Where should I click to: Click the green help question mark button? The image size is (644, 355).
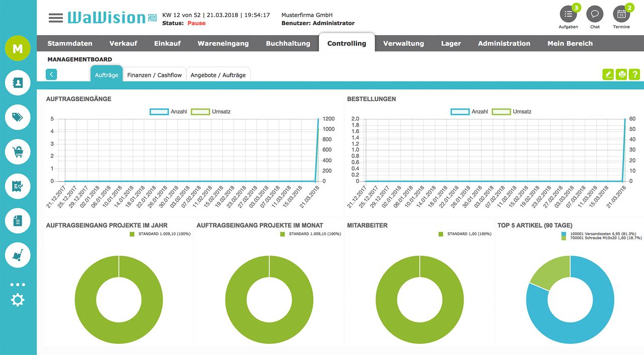coord(634,74)
